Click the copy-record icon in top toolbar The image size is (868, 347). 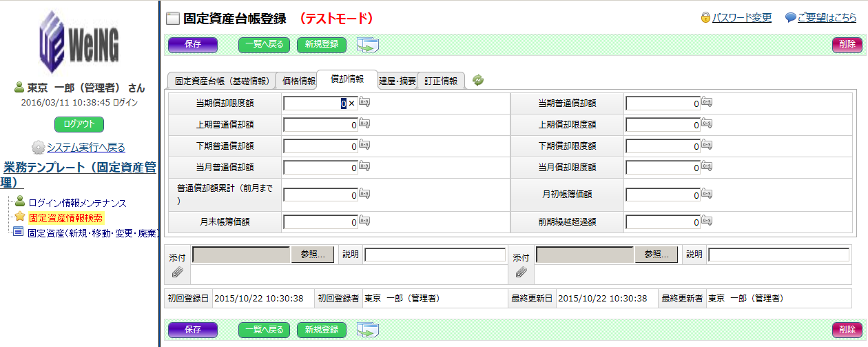367,45
